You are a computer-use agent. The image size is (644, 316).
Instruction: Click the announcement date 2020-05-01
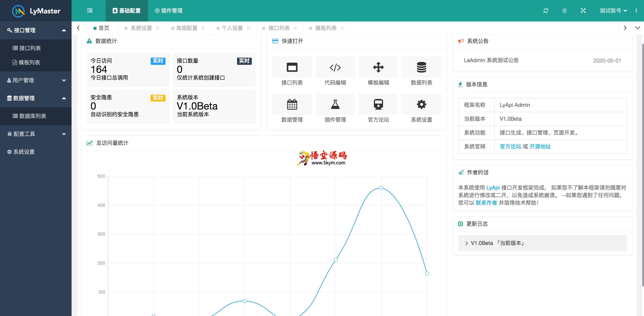[607, 61]
